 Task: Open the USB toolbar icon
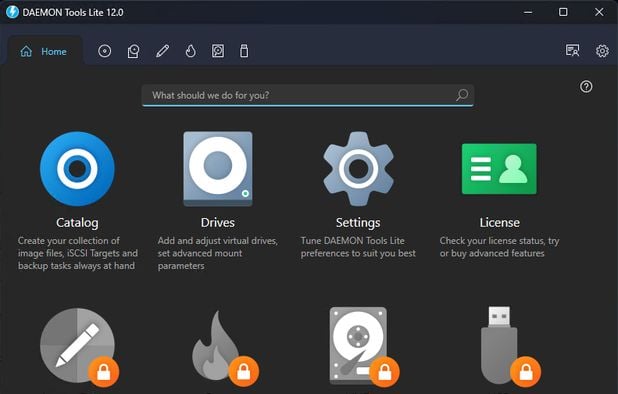[x=244, y=51]
